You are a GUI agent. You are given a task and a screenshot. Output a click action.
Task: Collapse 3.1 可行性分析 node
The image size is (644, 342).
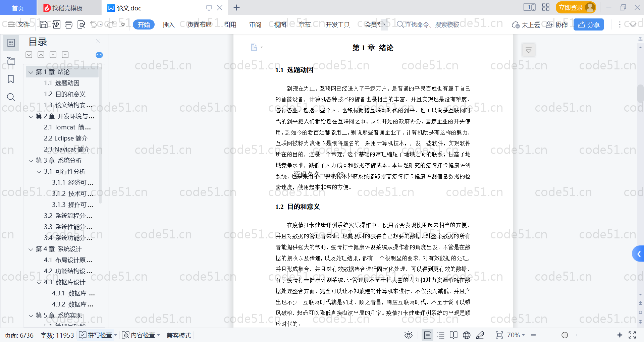(39, 172)
